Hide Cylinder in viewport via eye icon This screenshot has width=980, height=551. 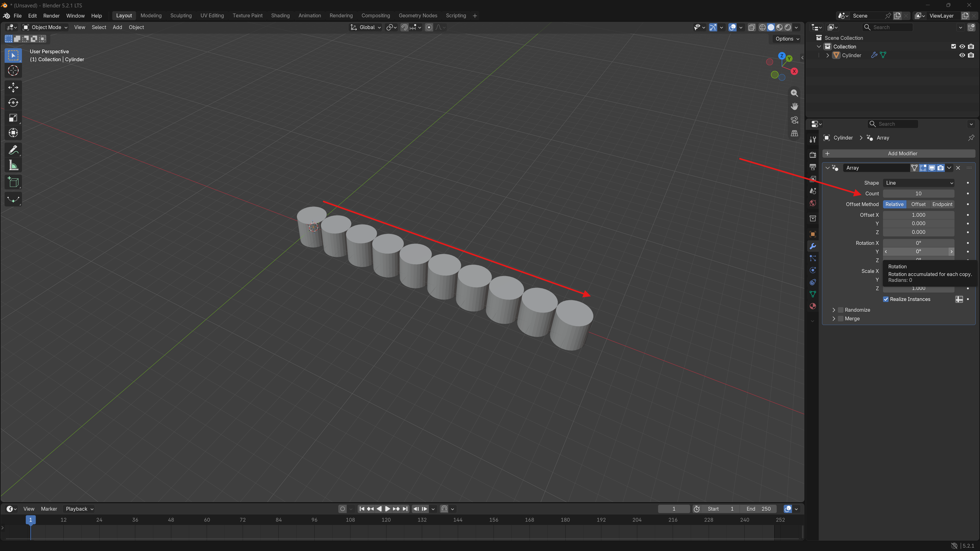[962, 55]
